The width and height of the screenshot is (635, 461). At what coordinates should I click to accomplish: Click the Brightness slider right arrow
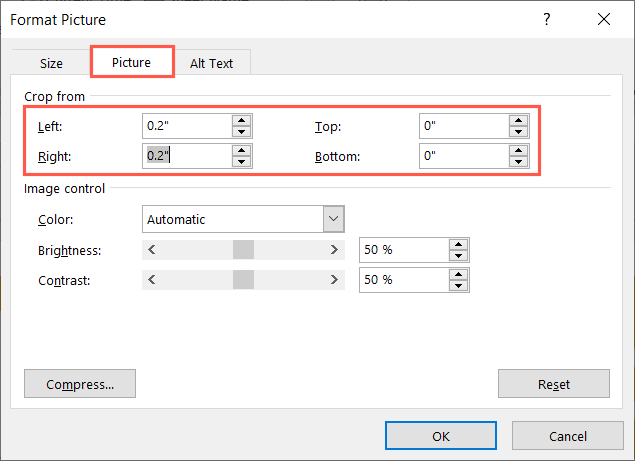pyautogui.click(x=334, y=250)
